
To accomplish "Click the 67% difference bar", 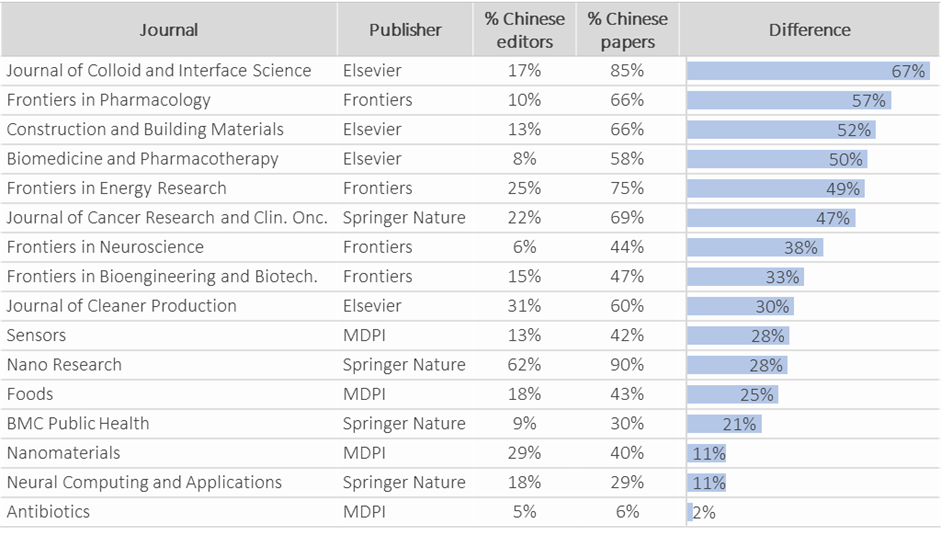I will pos(808,71).
